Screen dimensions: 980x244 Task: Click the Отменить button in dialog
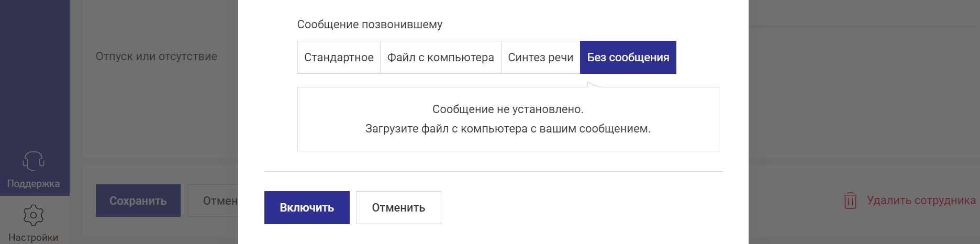tap(398, 208)
